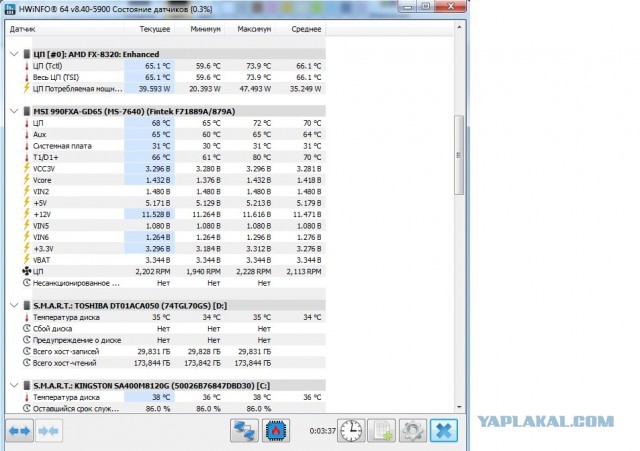Click thermometer icon of T1/D1+ row
Screen dimensions: 640x451
coord(27,157)
